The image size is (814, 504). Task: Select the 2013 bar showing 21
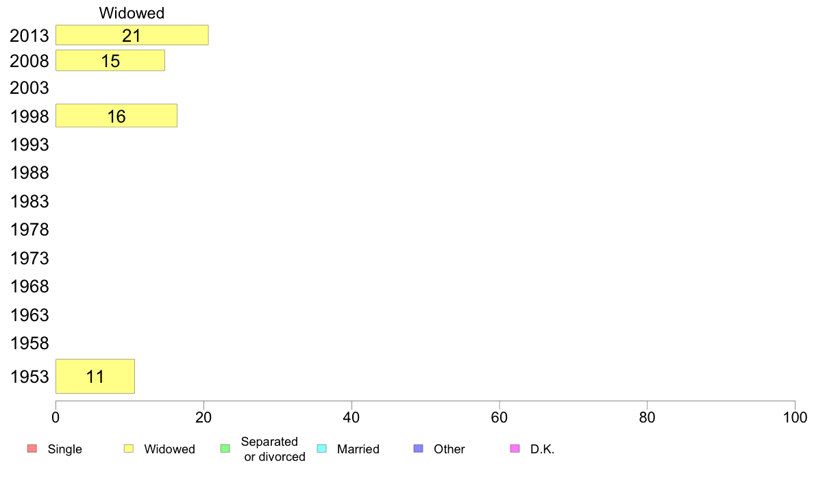pos(132,35)
